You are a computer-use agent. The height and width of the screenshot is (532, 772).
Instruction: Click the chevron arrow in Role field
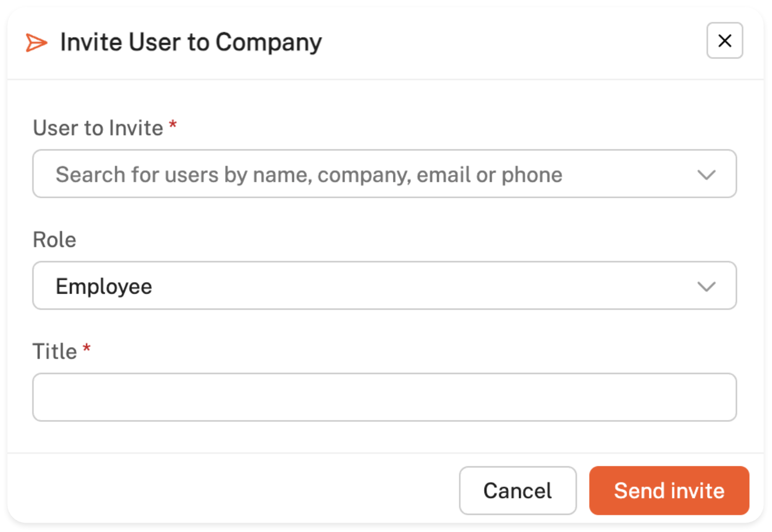[x=706, y=286]
